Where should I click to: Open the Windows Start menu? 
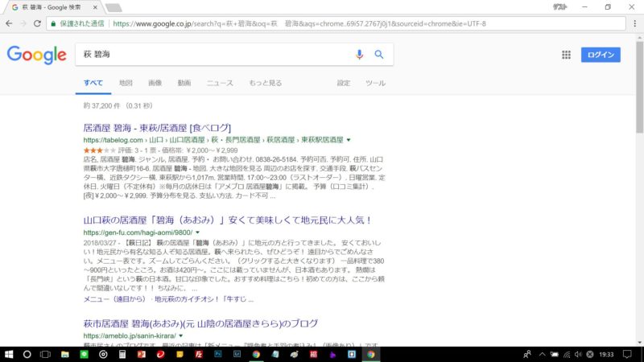click(x=8, y=354)
